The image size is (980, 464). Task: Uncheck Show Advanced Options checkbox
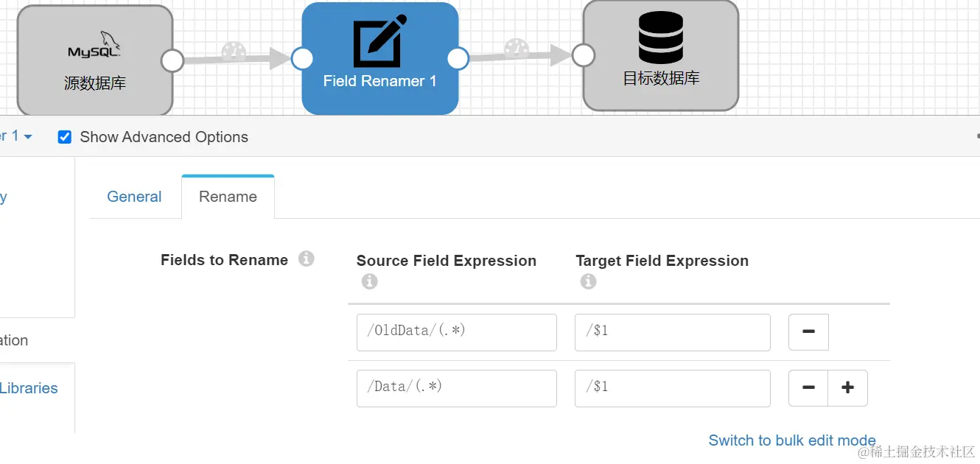click(65, 137)
